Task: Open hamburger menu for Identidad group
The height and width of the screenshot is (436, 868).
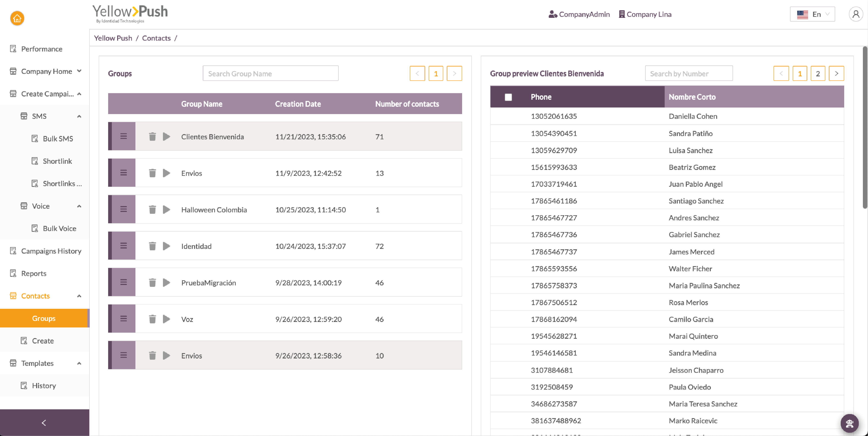Action: [x=123, y=246]
